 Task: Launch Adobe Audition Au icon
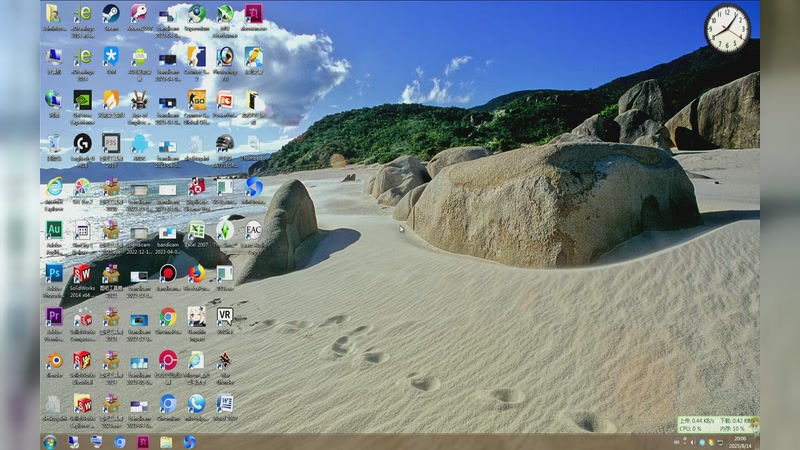pos(54,231)
